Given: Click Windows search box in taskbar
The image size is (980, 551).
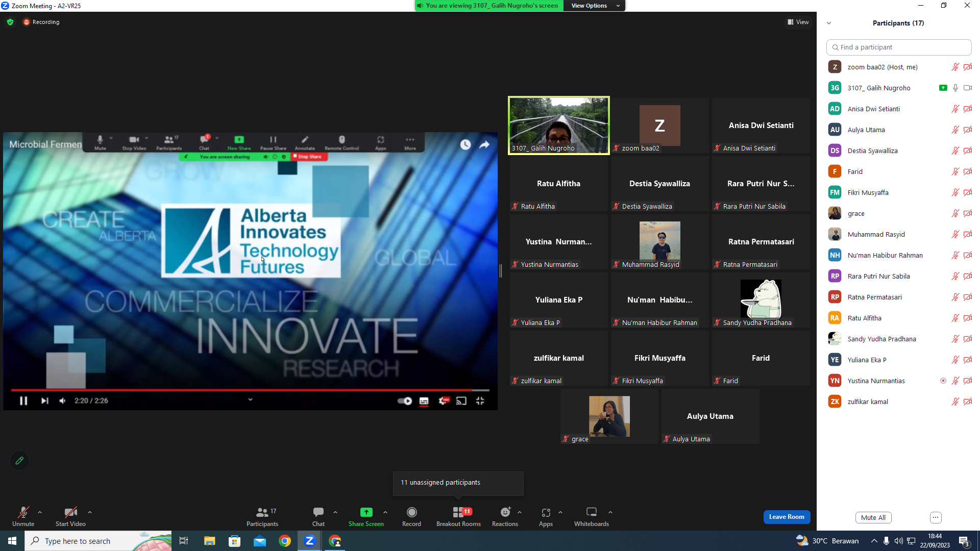Looking at the screenshot, I should coord(98,541).
